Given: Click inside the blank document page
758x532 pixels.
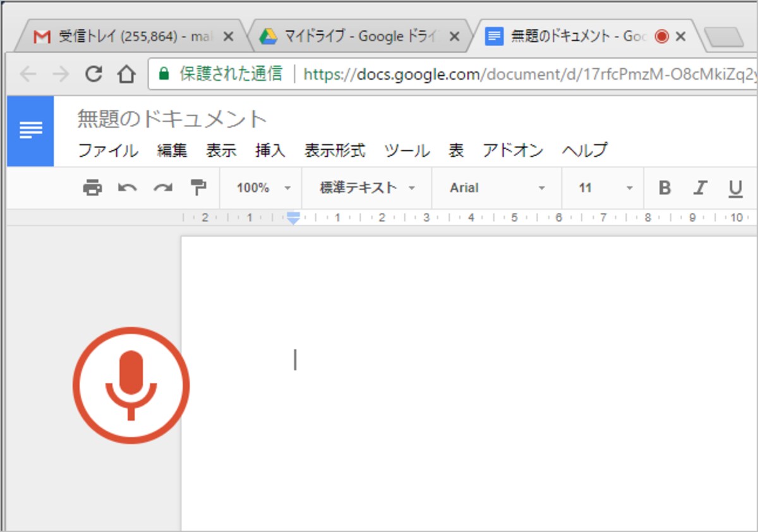Looking at the screenshot, I should pyautogui.click(x=469, y=384).
